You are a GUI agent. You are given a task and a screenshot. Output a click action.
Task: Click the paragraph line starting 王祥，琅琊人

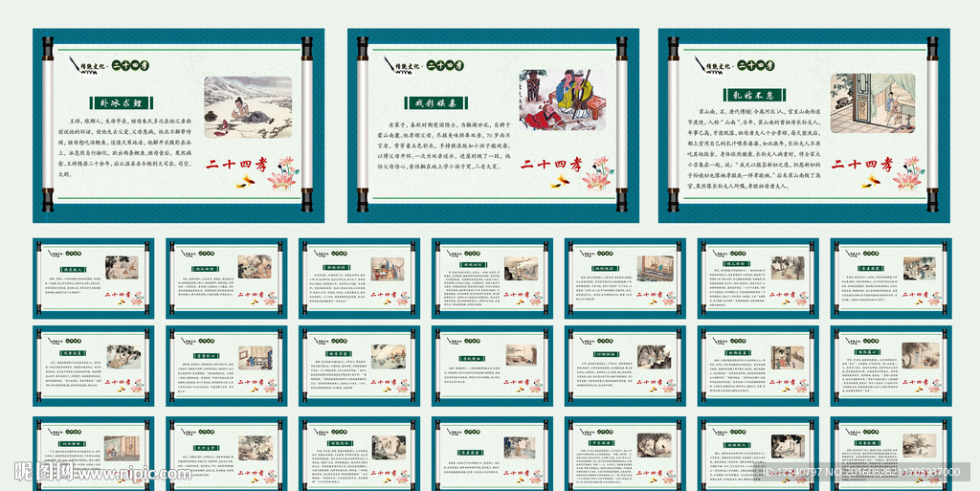130,122
